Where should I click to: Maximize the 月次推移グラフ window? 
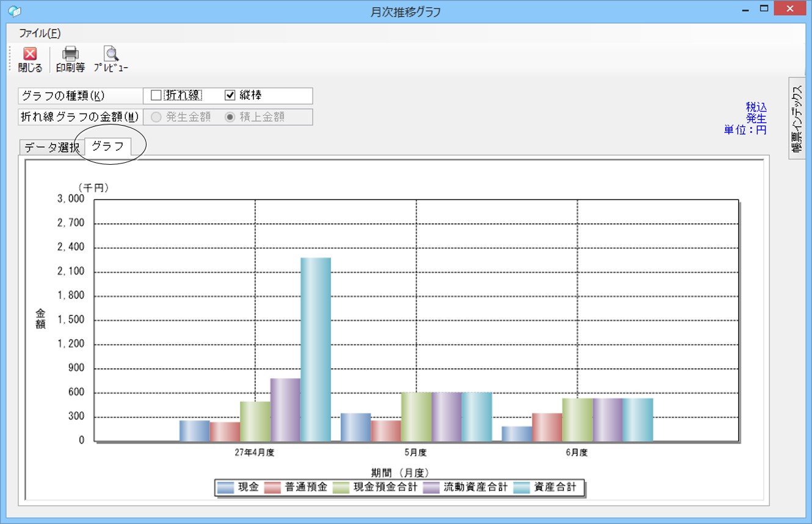tap(764, 9)
